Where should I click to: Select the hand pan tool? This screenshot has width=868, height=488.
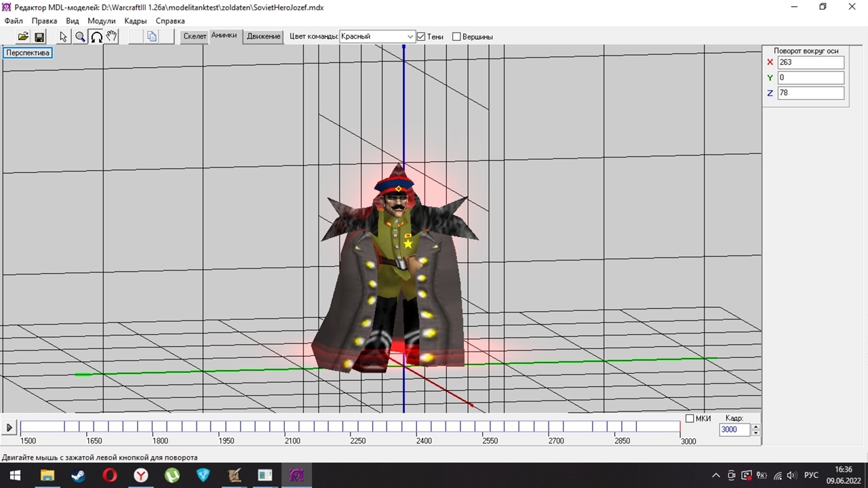pos(112,37)
